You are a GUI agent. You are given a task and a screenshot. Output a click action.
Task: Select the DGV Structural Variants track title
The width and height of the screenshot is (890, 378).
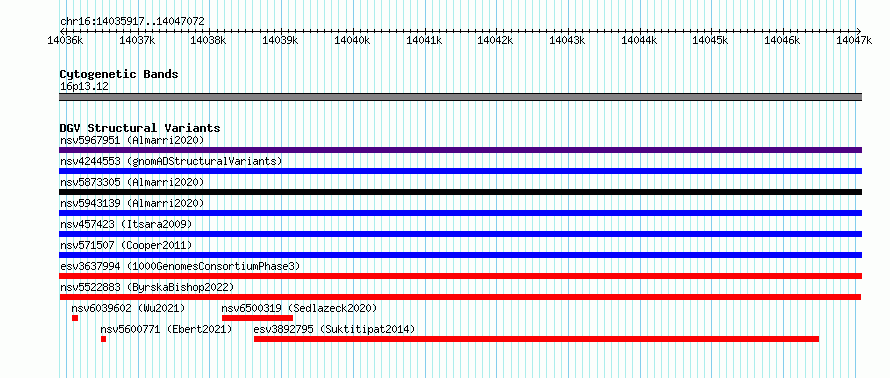coord(140,128)
